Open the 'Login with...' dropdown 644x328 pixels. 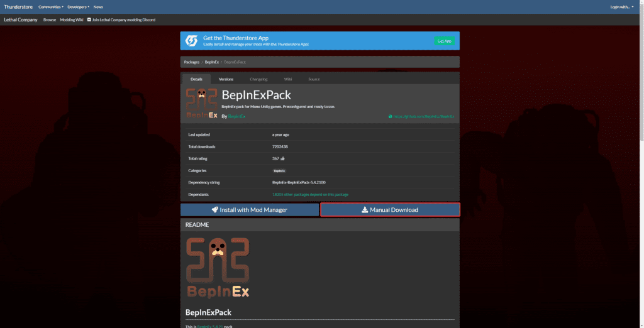tap(621, 7)
